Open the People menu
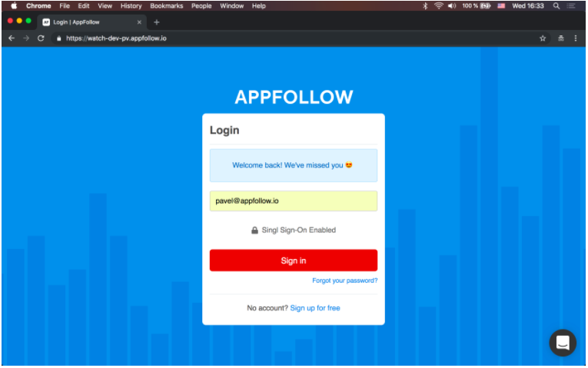Image resolution: width=588 pixels, height=368 pixels. tap(201, 6)
